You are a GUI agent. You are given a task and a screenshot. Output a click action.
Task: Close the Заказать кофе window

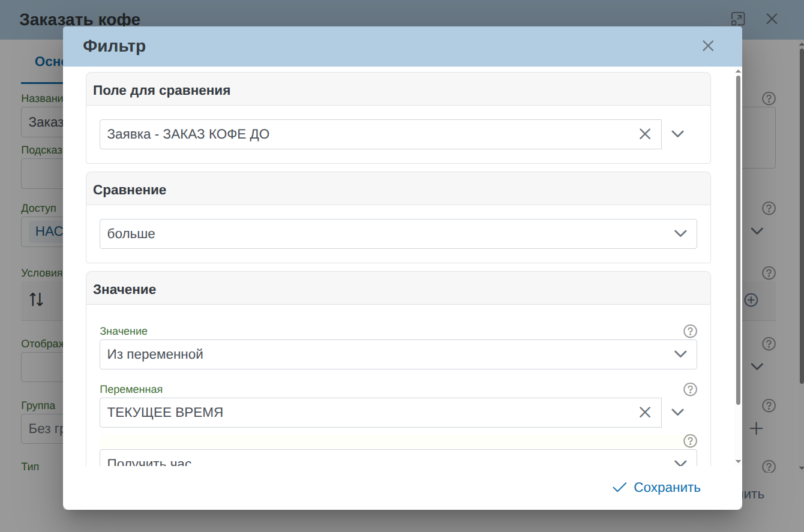[x=772, y=19]
